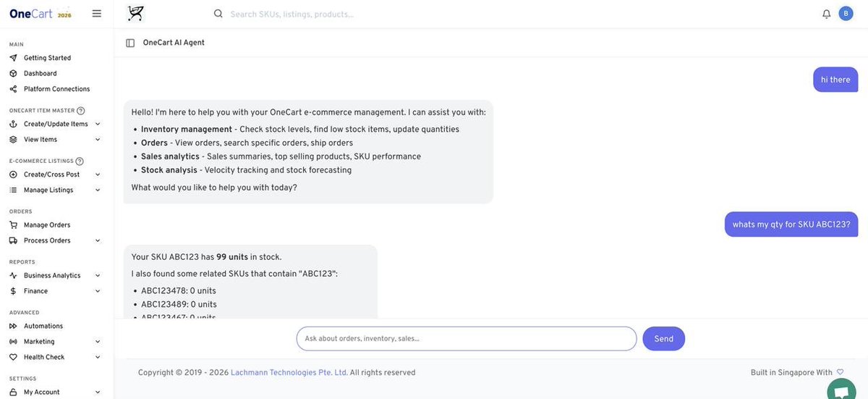Screen dimensions: 868x399
Task: Click the shopping cart logo icon
Action: point(135,13)
